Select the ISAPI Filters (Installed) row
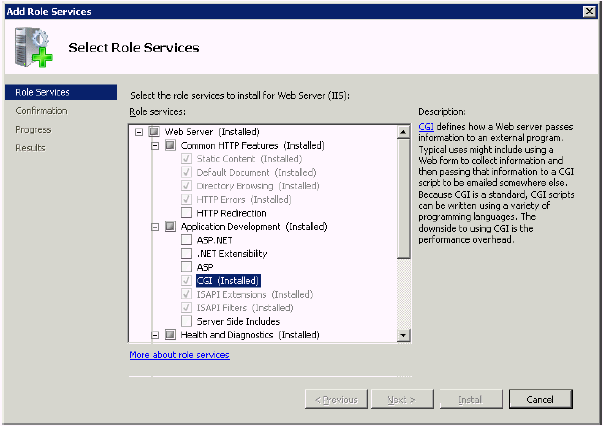603x426 pixels. tap(245, 308)
